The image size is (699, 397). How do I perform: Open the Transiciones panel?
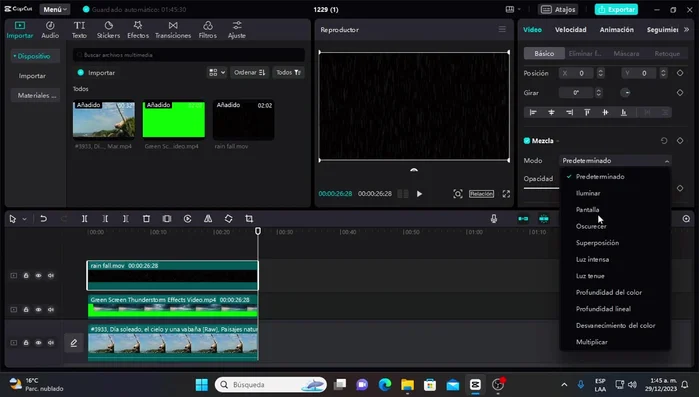click(x=173, y=30)
